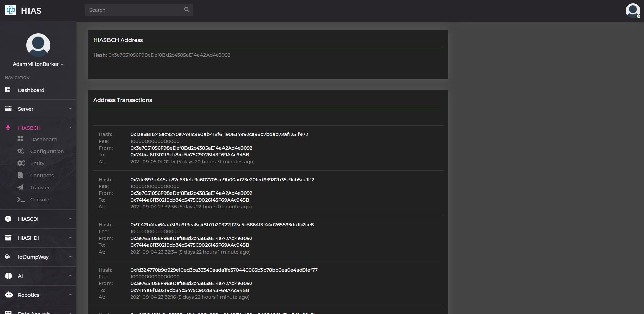Click the Dashboard grid icon in navigation
The image size is (644, 314).
coord(7,90)
